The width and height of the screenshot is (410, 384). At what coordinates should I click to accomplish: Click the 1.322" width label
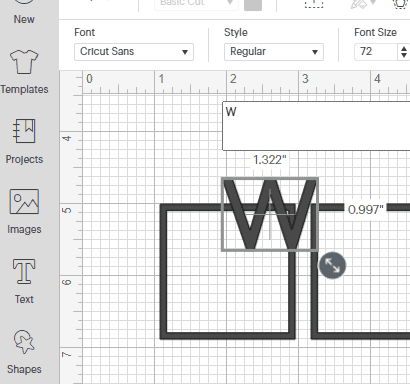269,160
